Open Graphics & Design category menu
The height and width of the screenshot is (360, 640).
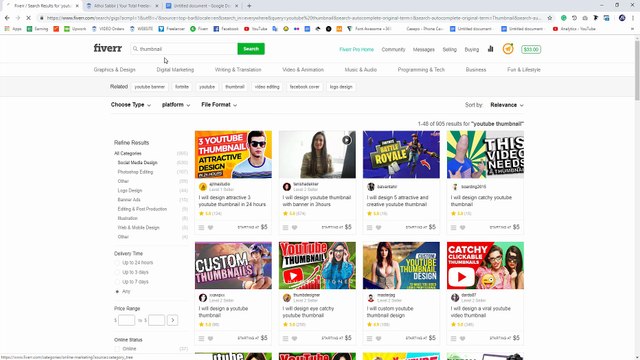[114, 70]
